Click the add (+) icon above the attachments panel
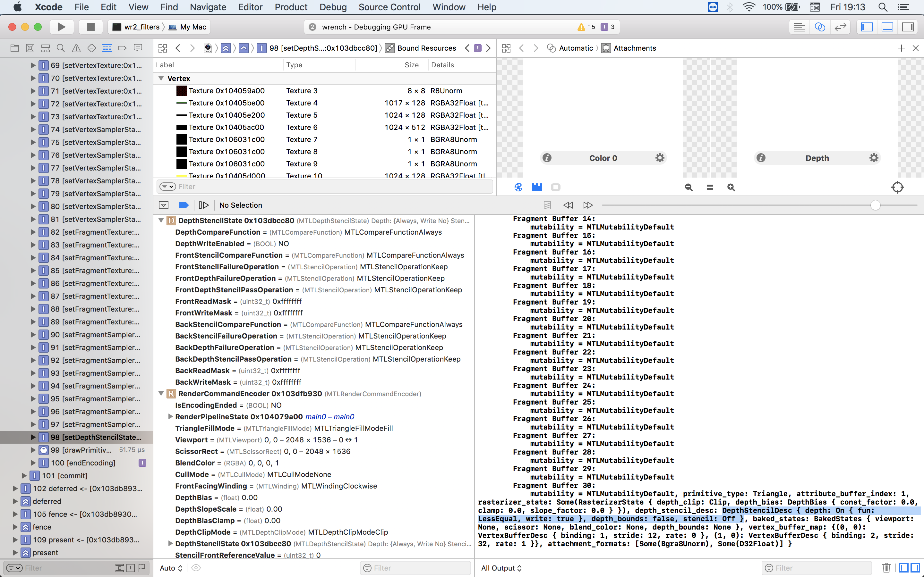The width and height of the screenshot is (924, 577). (902, 48)
